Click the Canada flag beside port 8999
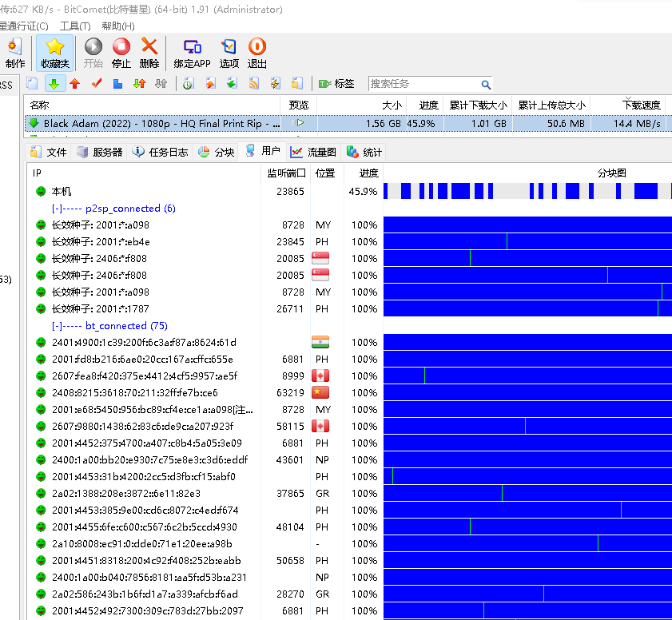This screenshot has height=620, width=672. pos(320,376)
